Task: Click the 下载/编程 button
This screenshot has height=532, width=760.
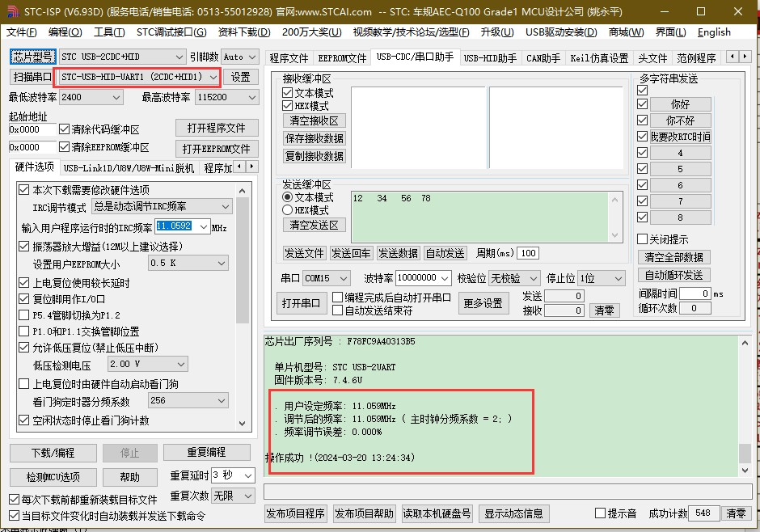Action: coord(53,453)
